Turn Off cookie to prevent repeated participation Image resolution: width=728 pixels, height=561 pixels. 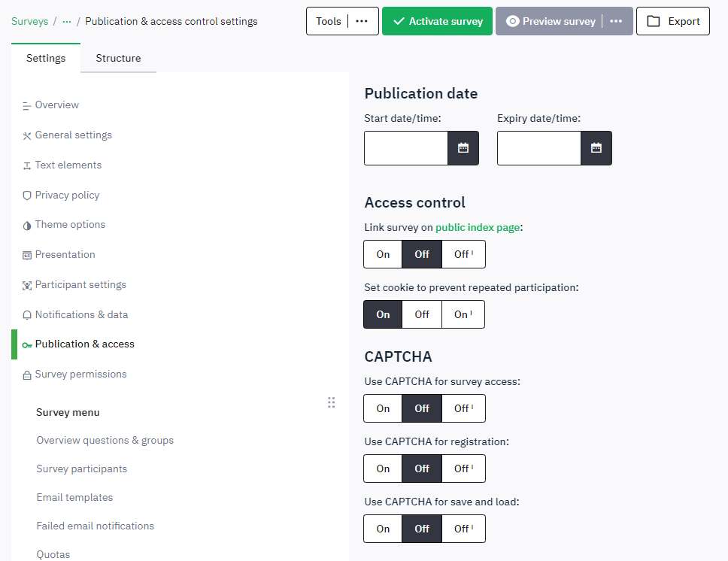(422, 314)
